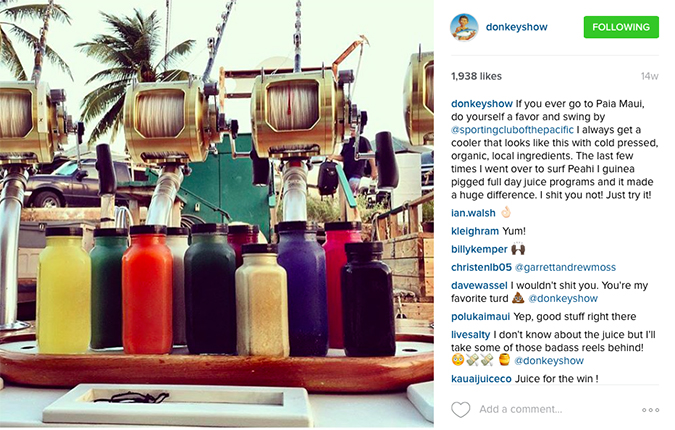Toggle the green FOLLOWING button

(621, 27)
